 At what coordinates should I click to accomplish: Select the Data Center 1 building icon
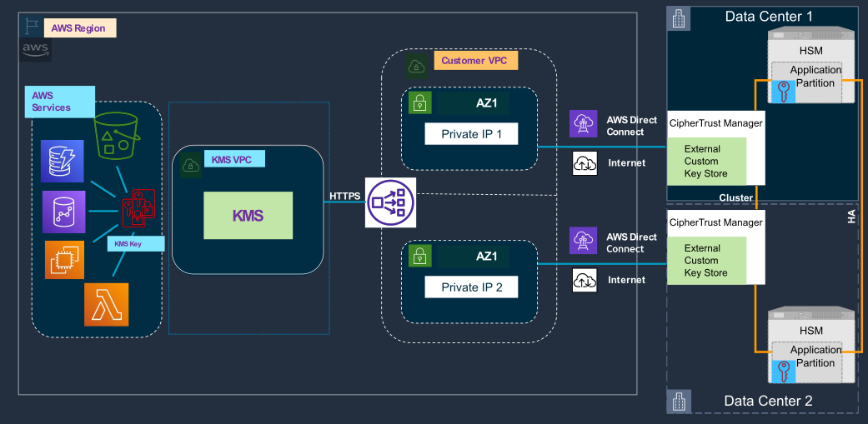(679, 17)
